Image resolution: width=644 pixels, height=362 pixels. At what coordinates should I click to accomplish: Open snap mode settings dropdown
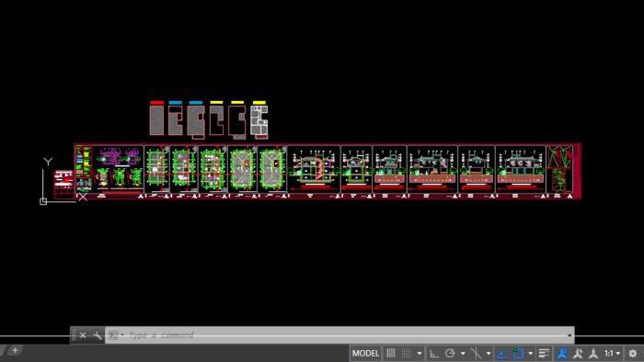420,354
